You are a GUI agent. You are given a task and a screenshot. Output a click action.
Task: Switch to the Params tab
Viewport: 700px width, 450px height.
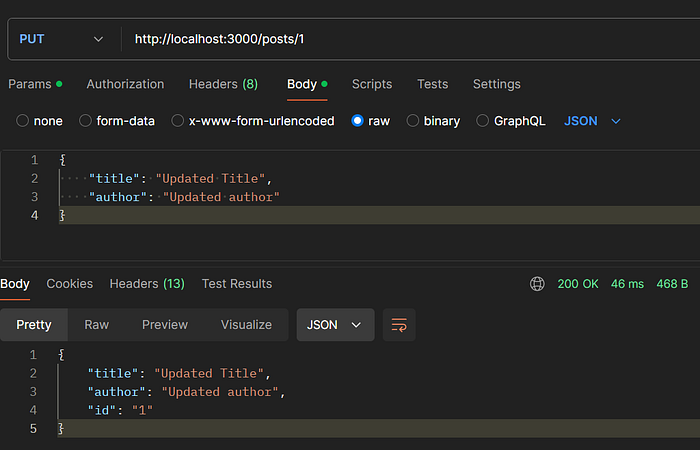click(35, 84)
